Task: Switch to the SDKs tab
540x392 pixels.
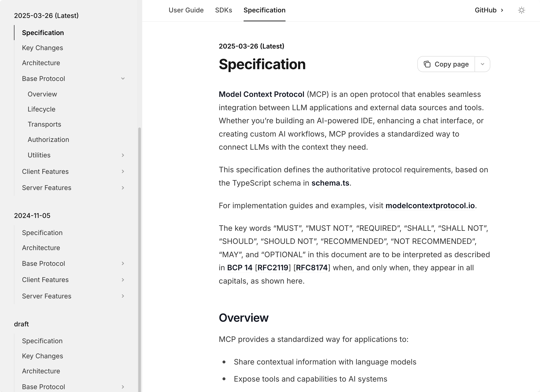Action: [223, 10]
